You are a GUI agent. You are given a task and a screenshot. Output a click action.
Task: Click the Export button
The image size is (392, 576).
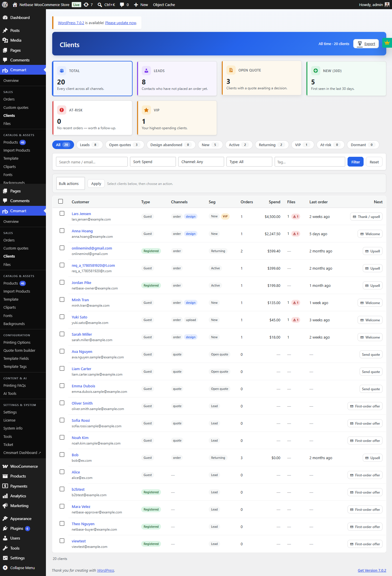point(366,44)
